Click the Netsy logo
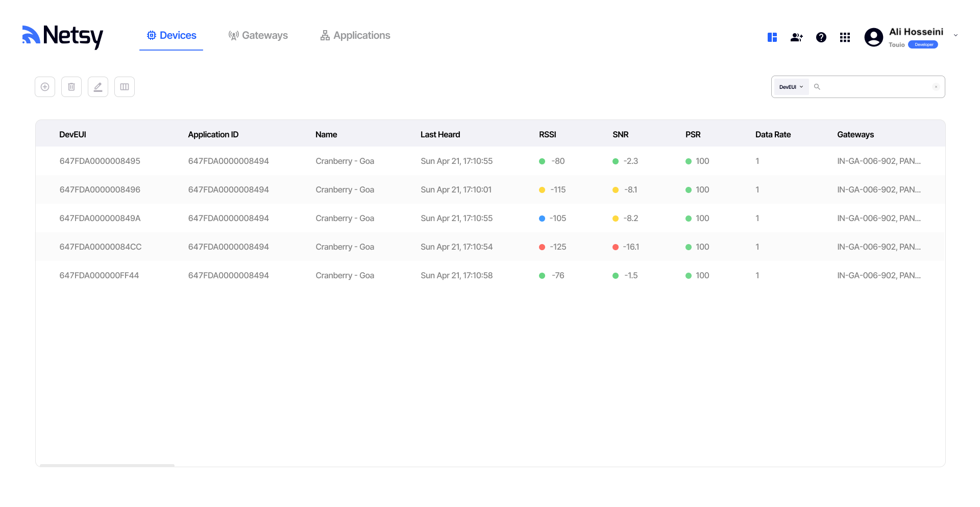The image size is (980, 507). pyautogui.click(x=62, y=36)
